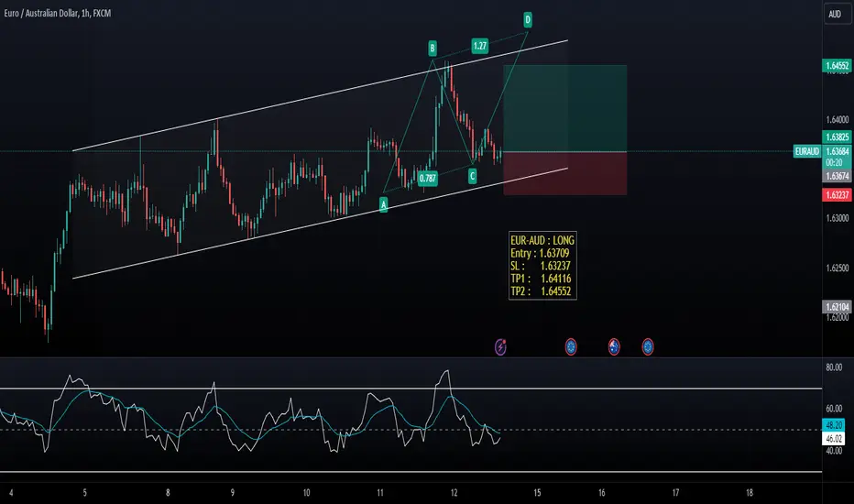Click the 80.00 indicator scale label
Screen dimensions: 854x504
(x=834, y=367)
